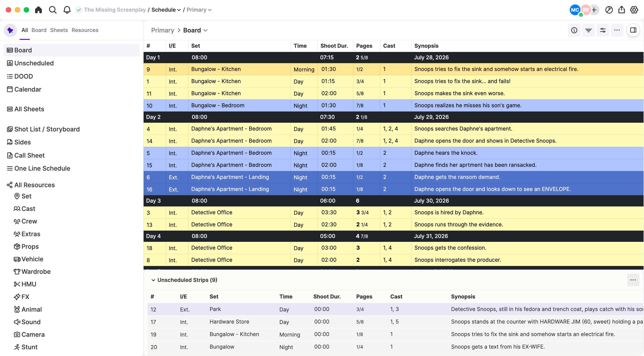644x356 pixels.
Task: Open the Primary dropdown in title bar
Action: point(199,10)
